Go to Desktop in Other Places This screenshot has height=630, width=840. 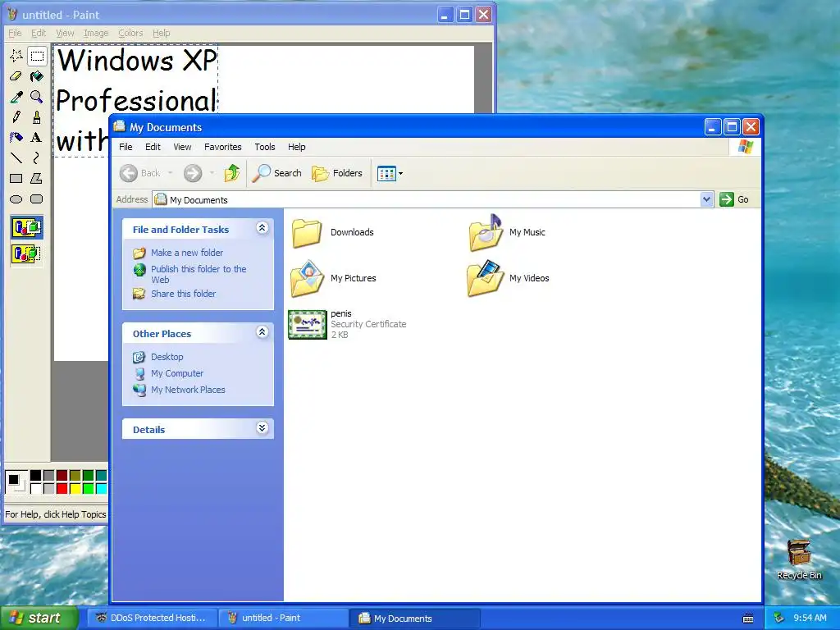click(167, 357)
